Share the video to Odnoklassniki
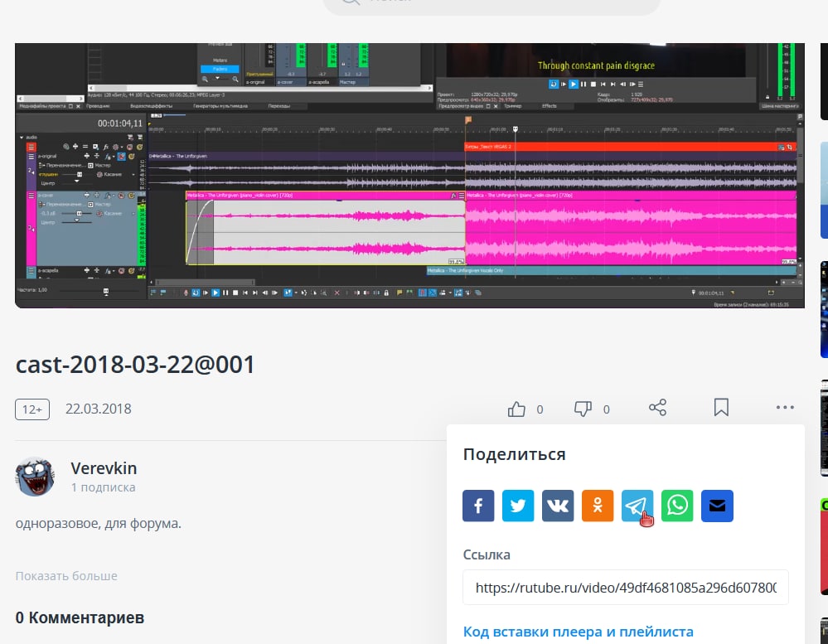The width and height of the screenshot is (828, 644). pos(598,506)
